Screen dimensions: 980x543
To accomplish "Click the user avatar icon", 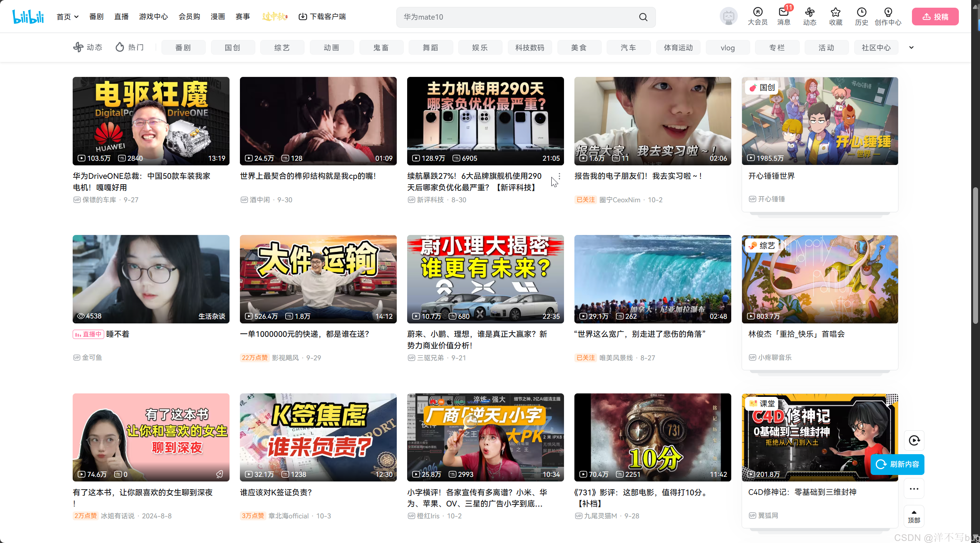I will click(728, 17).
